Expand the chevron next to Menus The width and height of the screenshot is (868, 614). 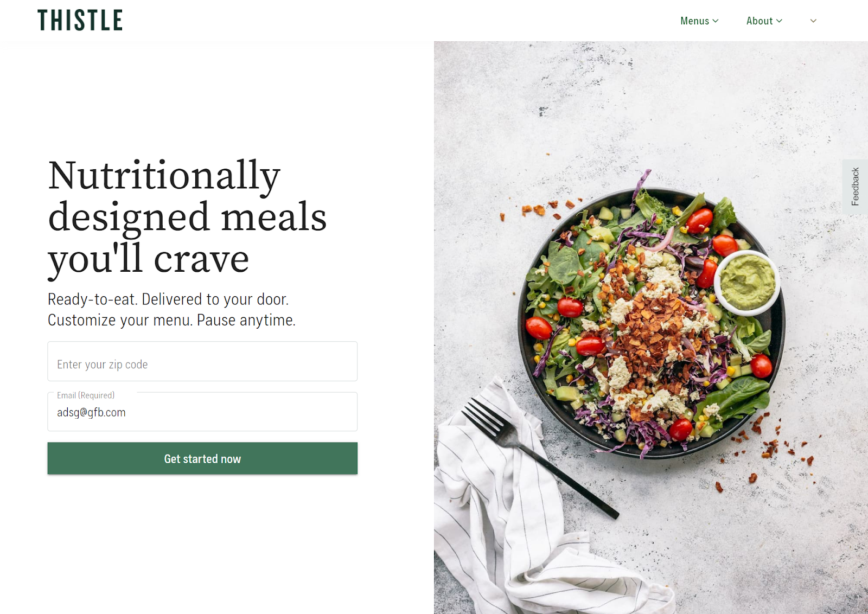tap(716, 21)
